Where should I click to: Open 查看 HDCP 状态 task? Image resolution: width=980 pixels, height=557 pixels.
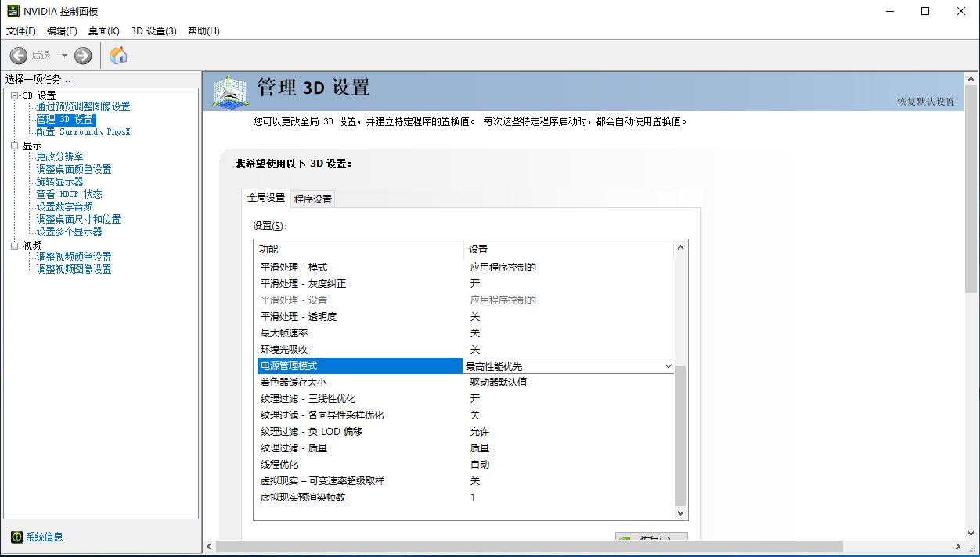point(69,195)
